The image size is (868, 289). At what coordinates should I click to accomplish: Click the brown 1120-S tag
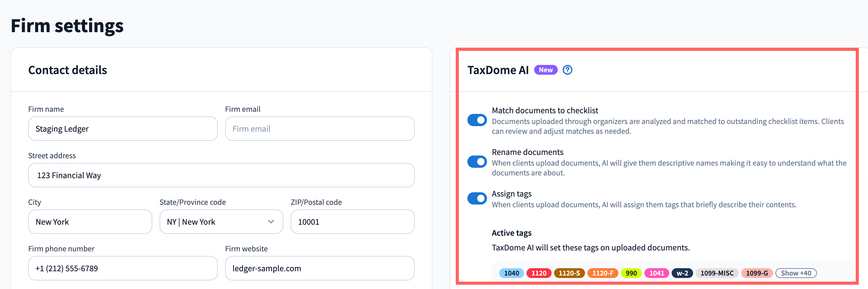tap(569, 273)
